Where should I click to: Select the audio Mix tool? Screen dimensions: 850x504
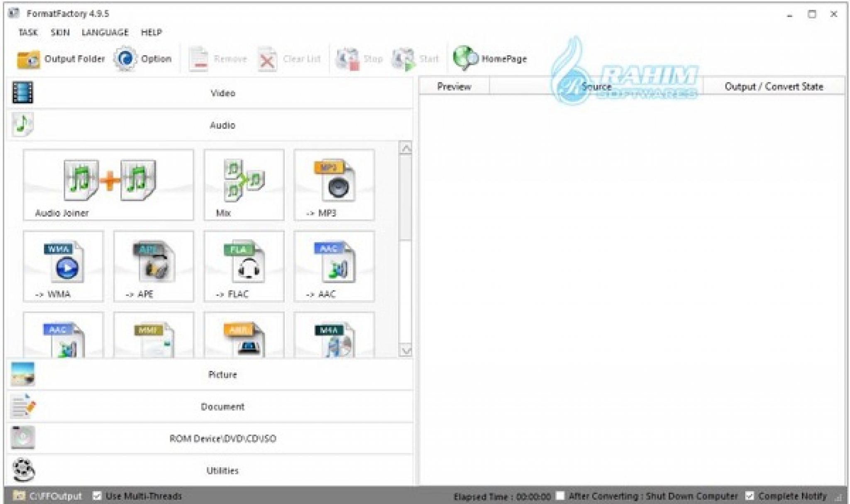click(x=244, y=184)
